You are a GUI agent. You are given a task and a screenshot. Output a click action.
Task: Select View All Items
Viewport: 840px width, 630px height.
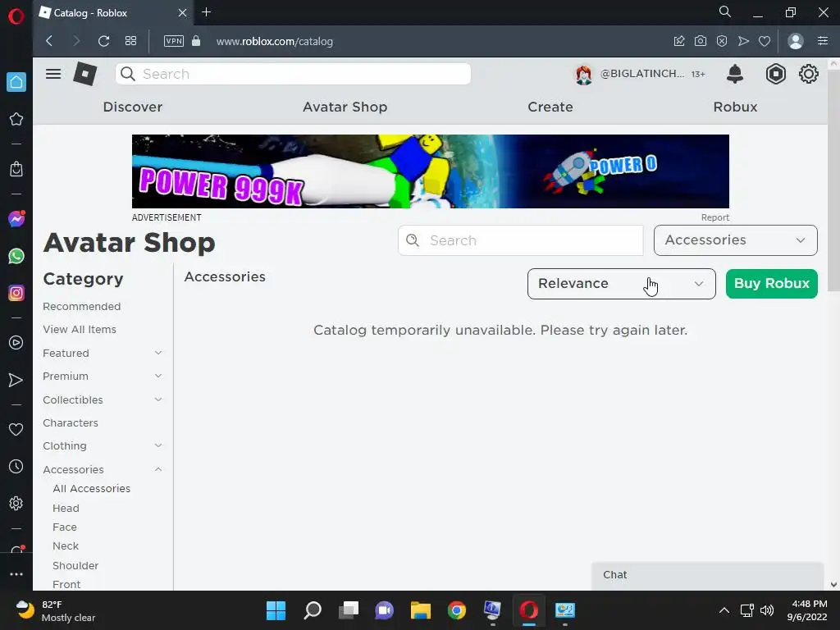[80, 330]
